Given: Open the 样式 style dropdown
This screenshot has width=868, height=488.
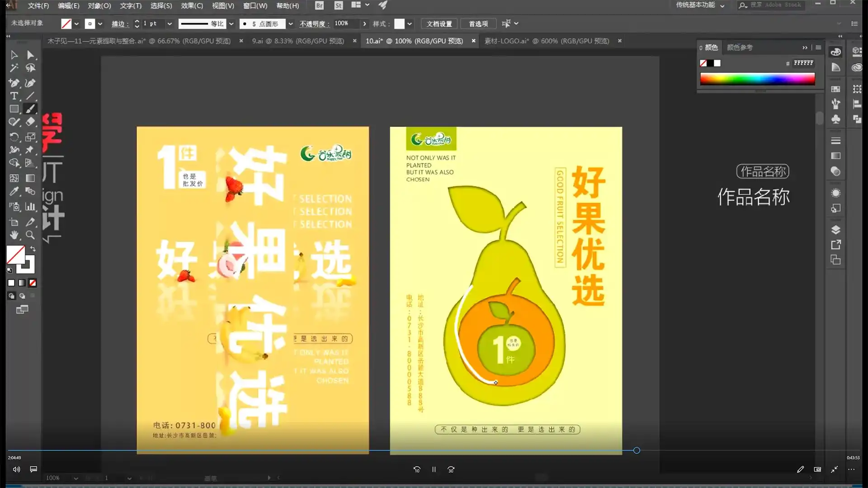Looking at the screenshot, I should [x=409, y=23].
